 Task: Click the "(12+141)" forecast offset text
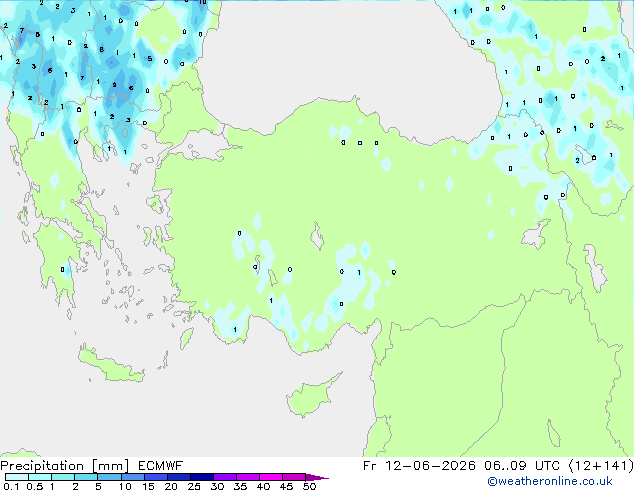coord(601,466)
